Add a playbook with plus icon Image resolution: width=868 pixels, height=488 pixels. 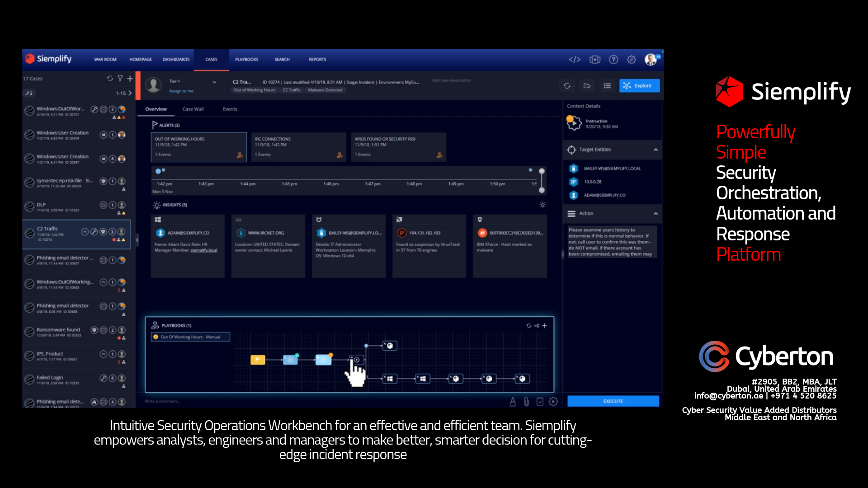(x=545, y=326)
